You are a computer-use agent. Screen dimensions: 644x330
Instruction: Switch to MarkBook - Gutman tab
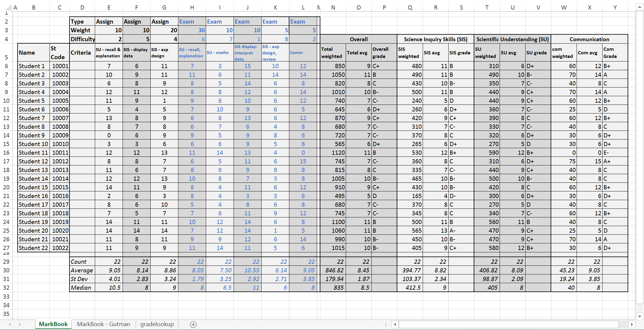[x=103, y=324]
